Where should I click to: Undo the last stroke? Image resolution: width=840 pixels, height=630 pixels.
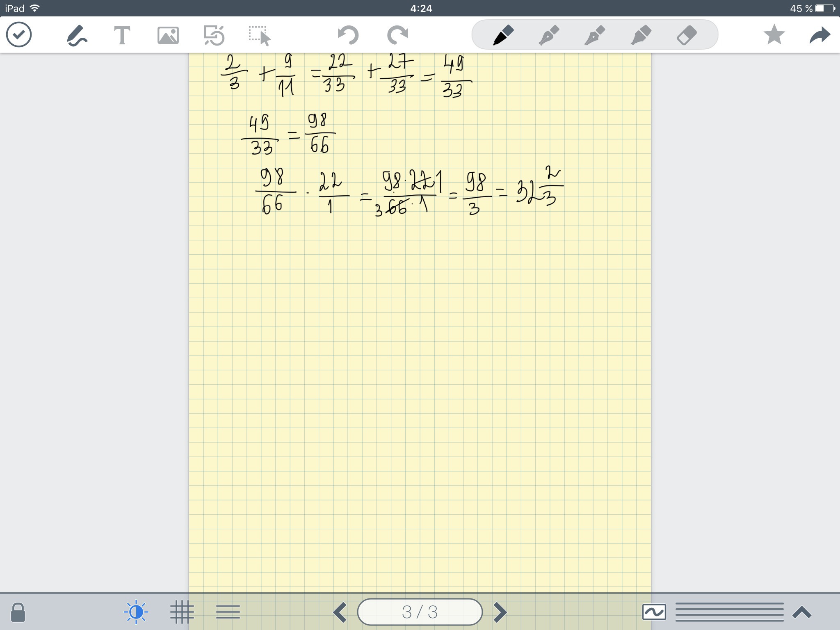(x=348, y=35)
